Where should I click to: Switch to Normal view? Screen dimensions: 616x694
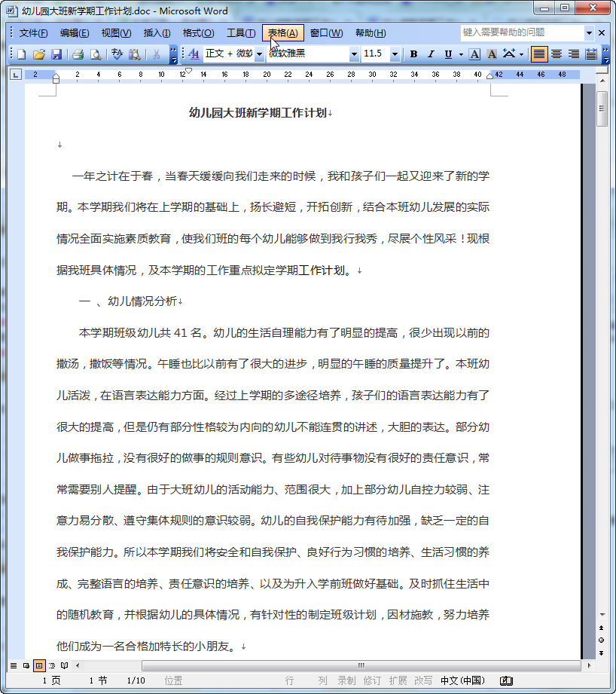[x=14, y=665]
